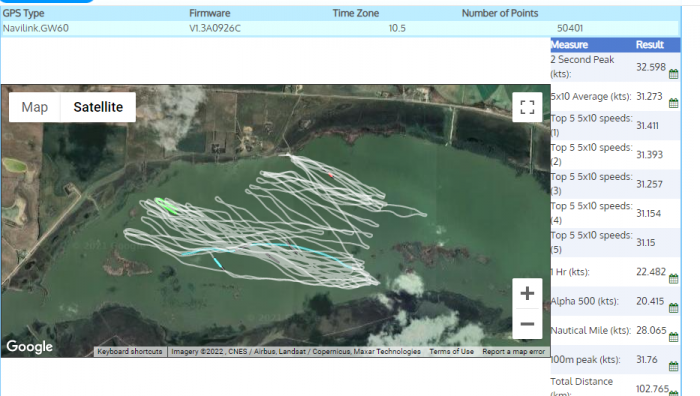
Task: Switch map to Map view
Action: pos(34,107)
